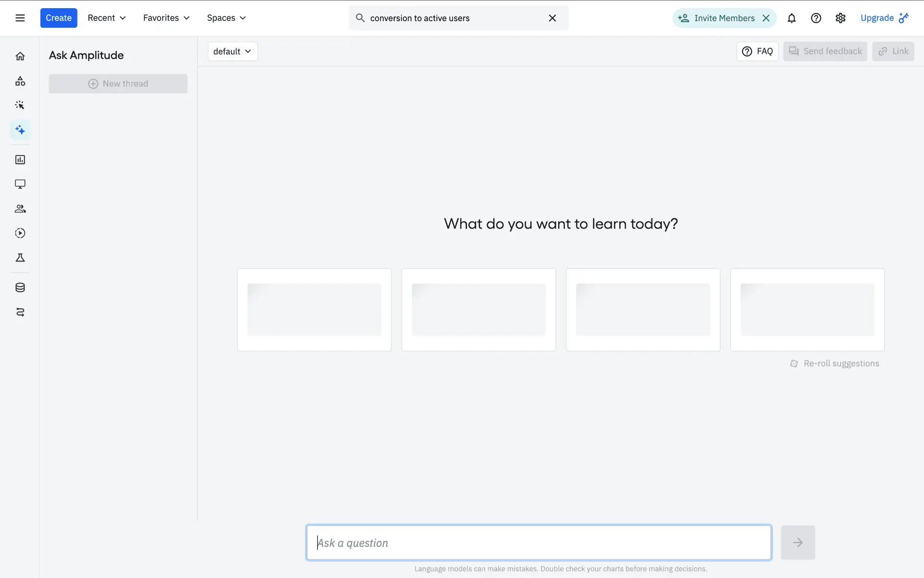Click the shapes icon in left sidebar

[x=20, y=81]
